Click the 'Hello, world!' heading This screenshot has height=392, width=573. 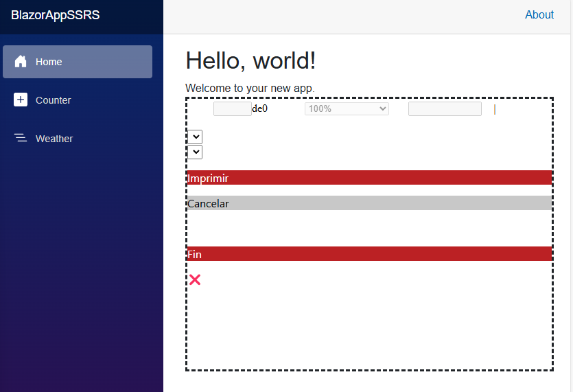pos(250,60)
